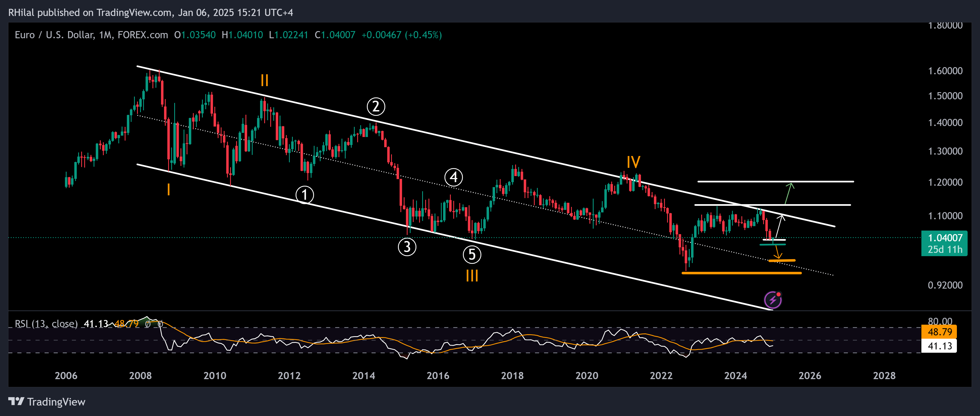980x416 pixels.
Task: Click the RSI 80.00 axis label
Action: 940,322
